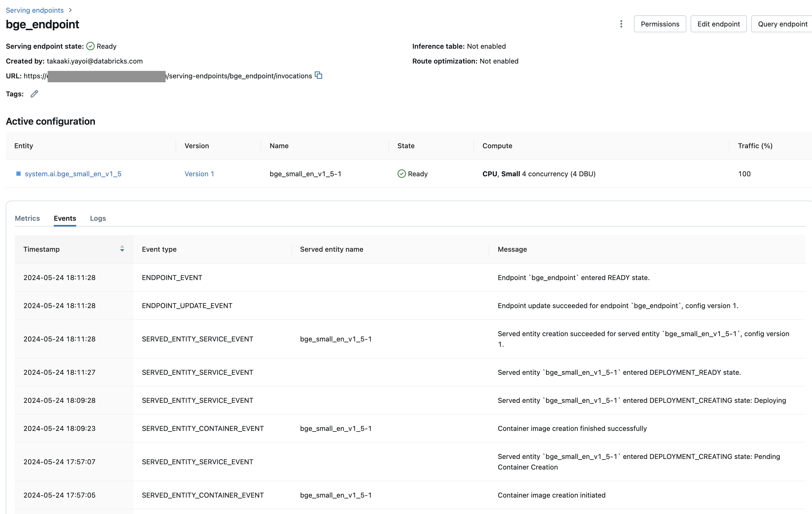Screen dimensions: 812x514
Task: Click the Timestamp column sort arrows
Action: click(122, 249)
